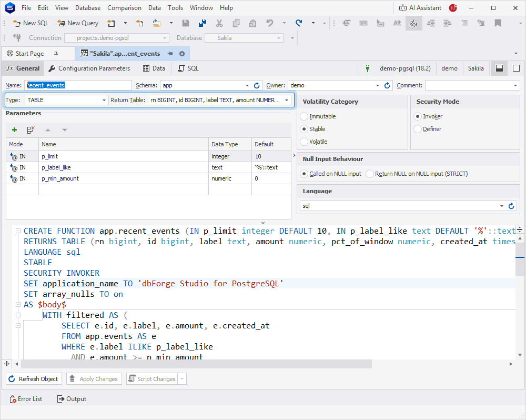Click the Paste icon in toolbar
This screenshot has width=526, height=420.
point(252,23)
